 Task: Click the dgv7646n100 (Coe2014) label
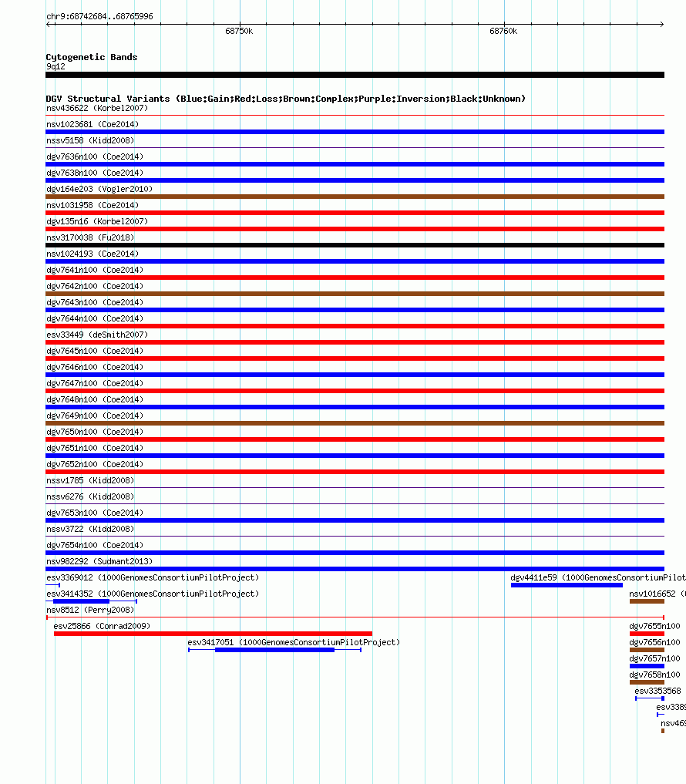coord(95,366)
